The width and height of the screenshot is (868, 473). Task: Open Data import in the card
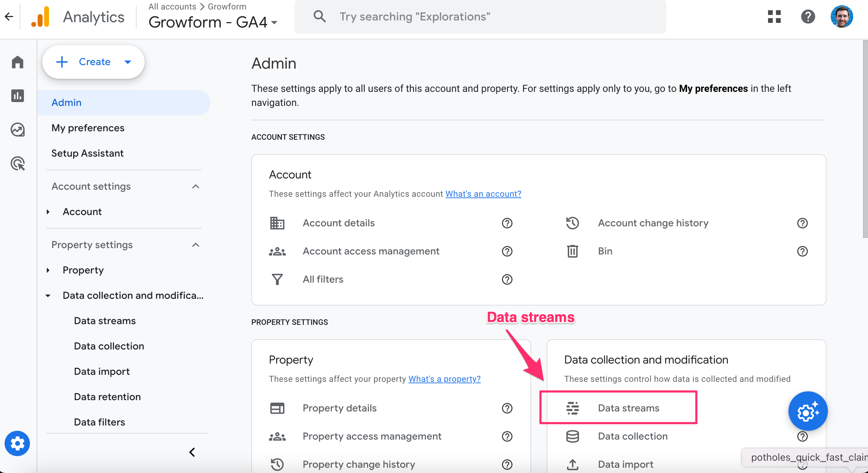[625, 465]
